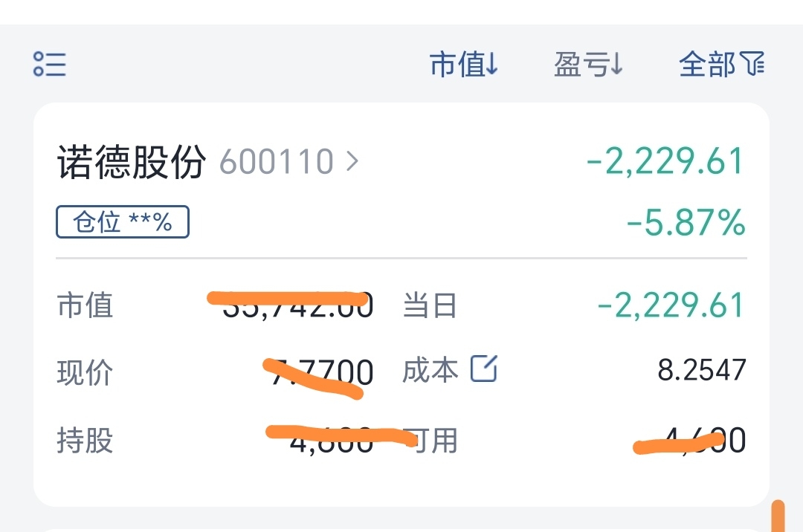Tap the 成本 label text
Screen dimensions: 803x532
point(430,370)
